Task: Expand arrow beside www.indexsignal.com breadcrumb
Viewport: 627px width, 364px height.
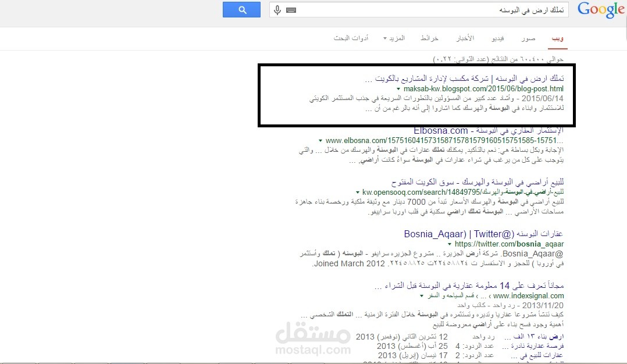Action: pyautogui.click(x=422, y=296)
